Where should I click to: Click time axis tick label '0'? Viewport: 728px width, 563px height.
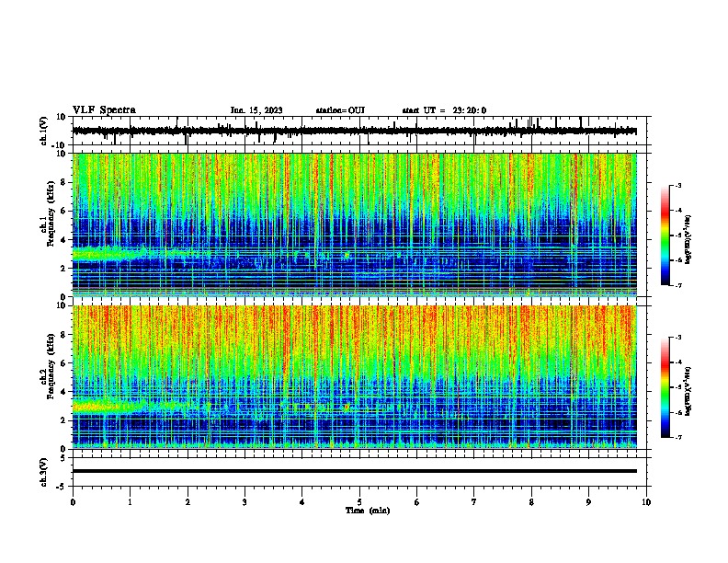click(73, 502)
